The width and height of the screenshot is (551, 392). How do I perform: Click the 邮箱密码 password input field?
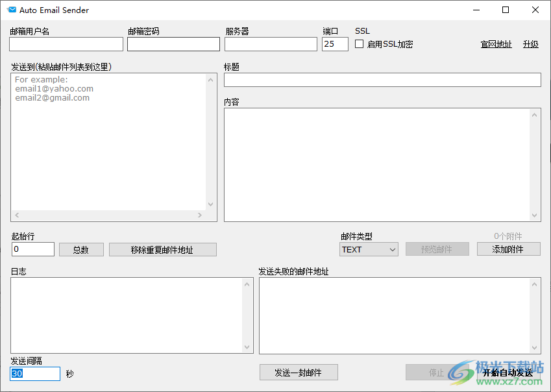[173, 43]
